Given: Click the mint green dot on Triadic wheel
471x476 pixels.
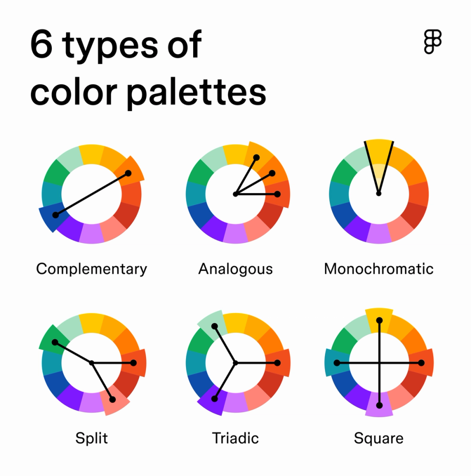Looking at the screenshot, I should pyautogui.click(x=214, y=326).
